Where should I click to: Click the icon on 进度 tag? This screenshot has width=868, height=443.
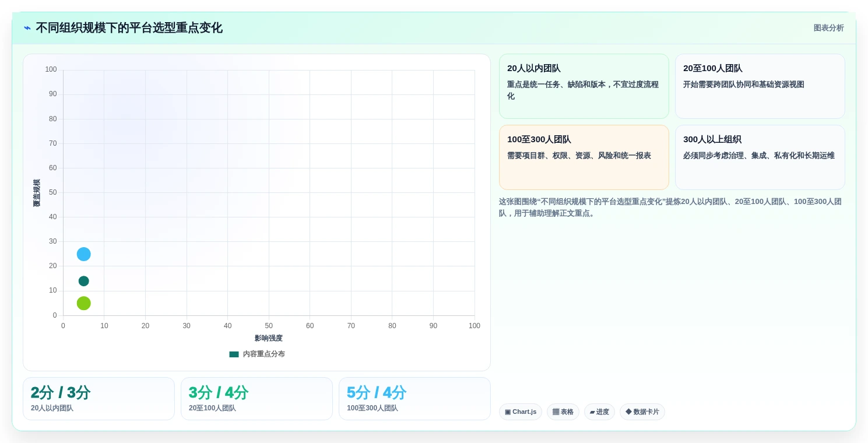(592, 412)
